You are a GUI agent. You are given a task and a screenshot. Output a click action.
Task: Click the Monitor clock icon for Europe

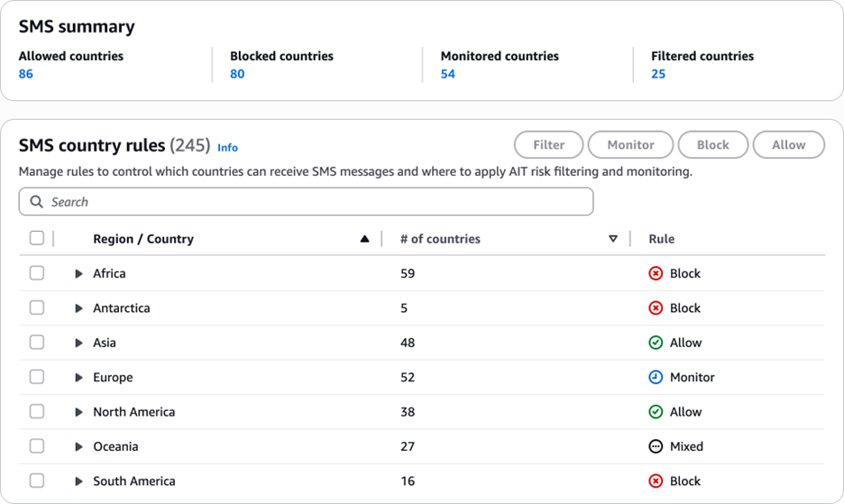[656, 377]
